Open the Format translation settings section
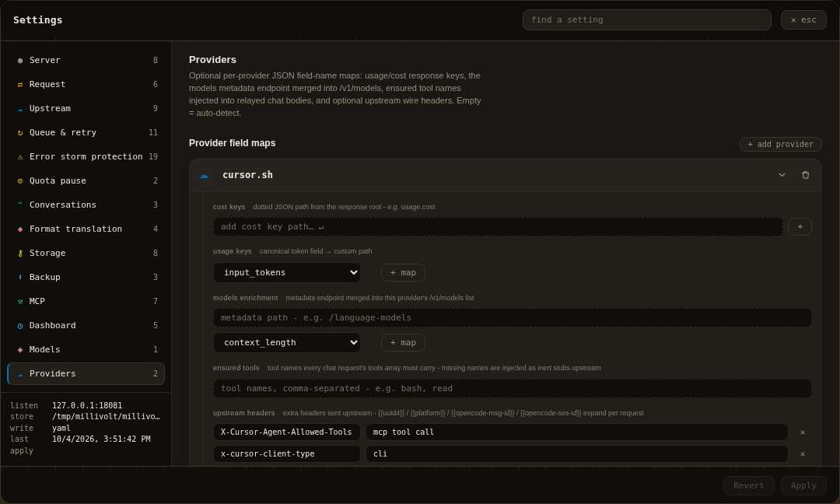 point(86,229)
